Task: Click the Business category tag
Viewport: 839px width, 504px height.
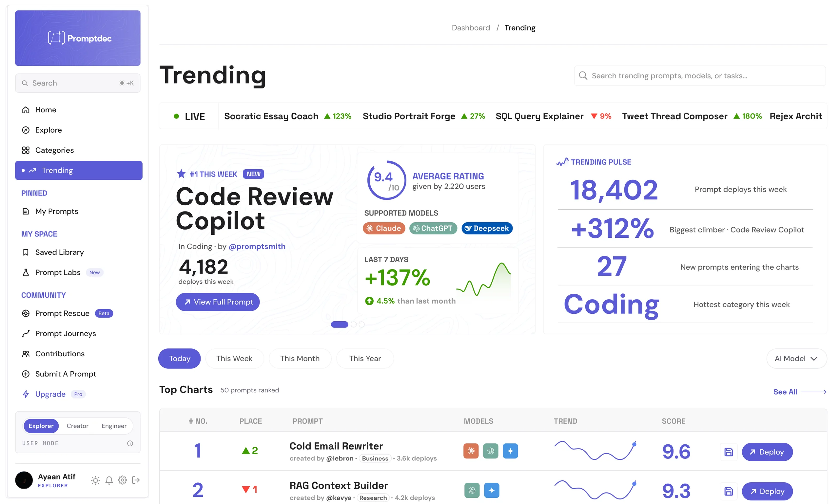Action: click(375, 458)
